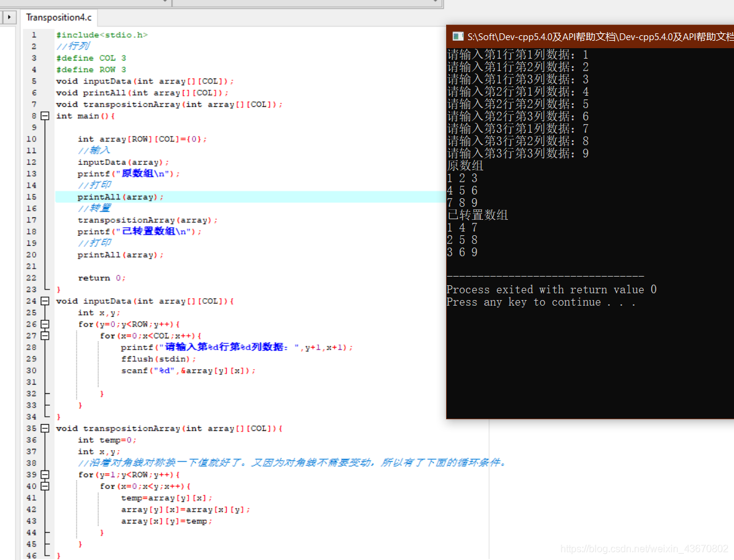Click 'return 0;' statement in main
The image size is (734, 560).
[x=101, y=278]
